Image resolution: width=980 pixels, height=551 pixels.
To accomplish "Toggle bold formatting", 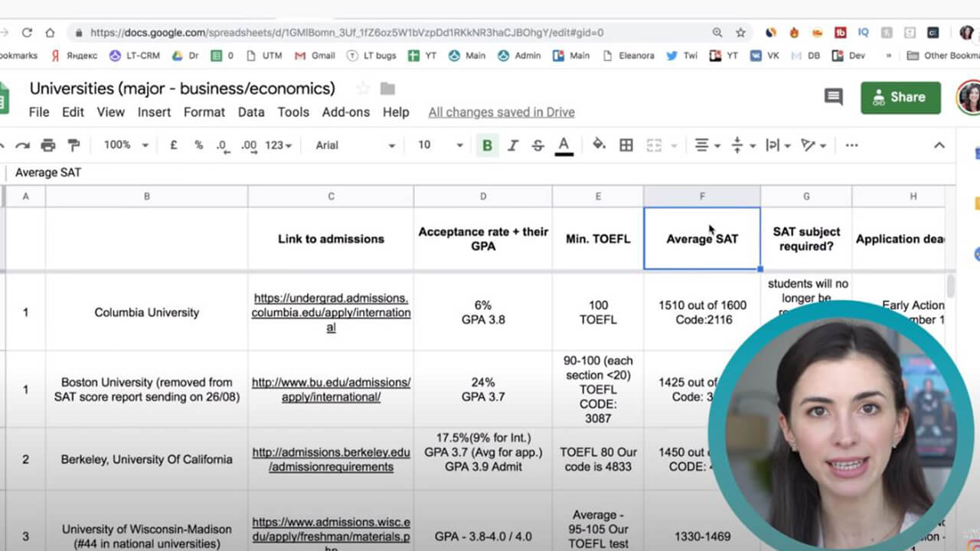I will 487,145.
